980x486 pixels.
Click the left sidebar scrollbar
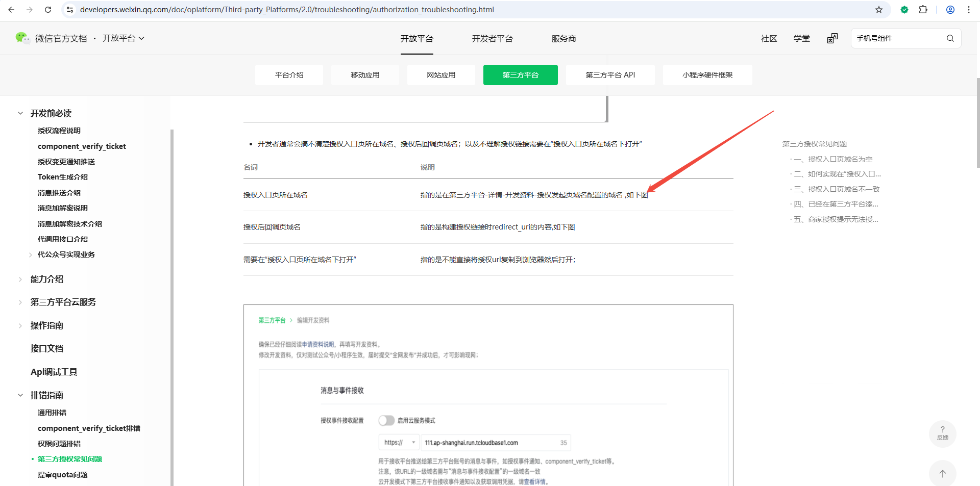pyautogui.click(x=172, y=308)
